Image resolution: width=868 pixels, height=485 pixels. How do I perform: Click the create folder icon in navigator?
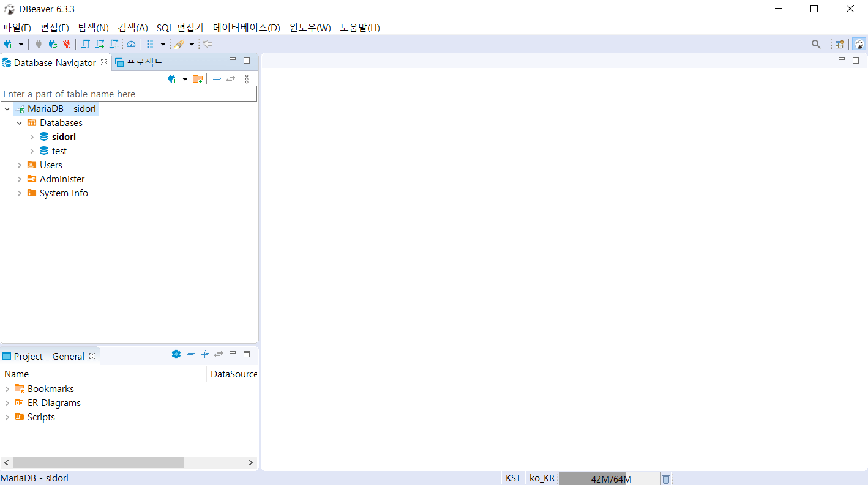tap(198, 79)
